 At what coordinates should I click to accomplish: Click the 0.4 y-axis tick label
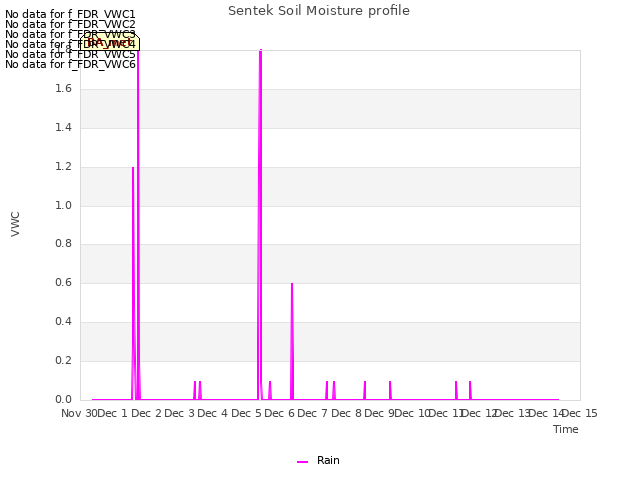[x=63, y=322]
